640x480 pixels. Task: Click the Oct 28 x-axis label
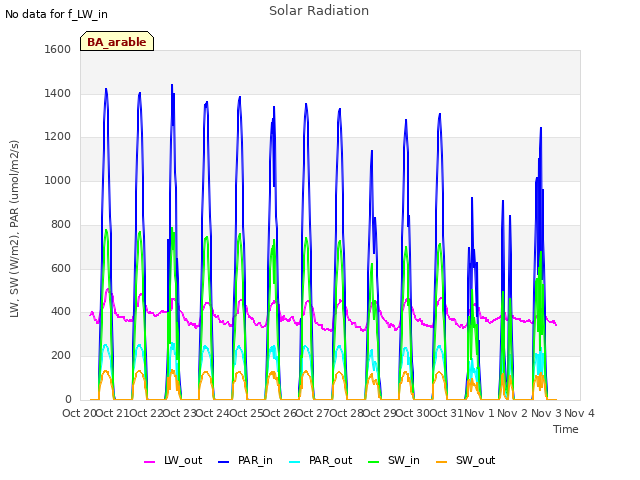tap(347, 413)
